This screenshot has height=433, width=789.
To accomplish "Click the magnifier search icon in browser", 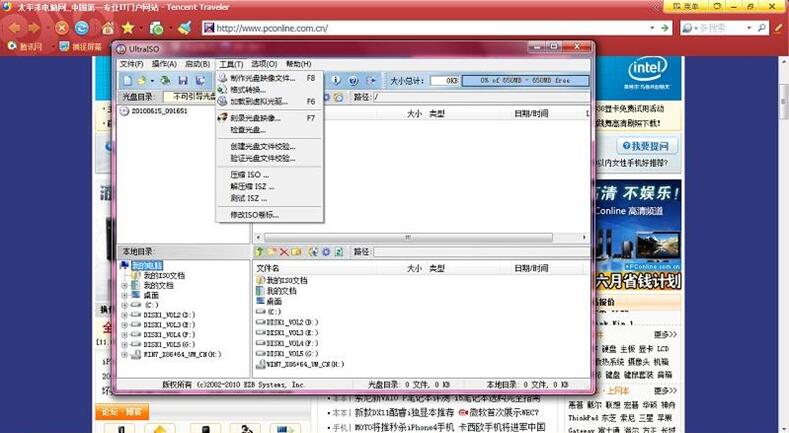I will pos(762,28).
